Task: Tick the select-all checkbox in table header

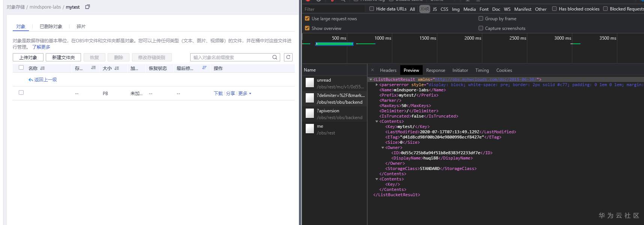Action: coord(21,67)
